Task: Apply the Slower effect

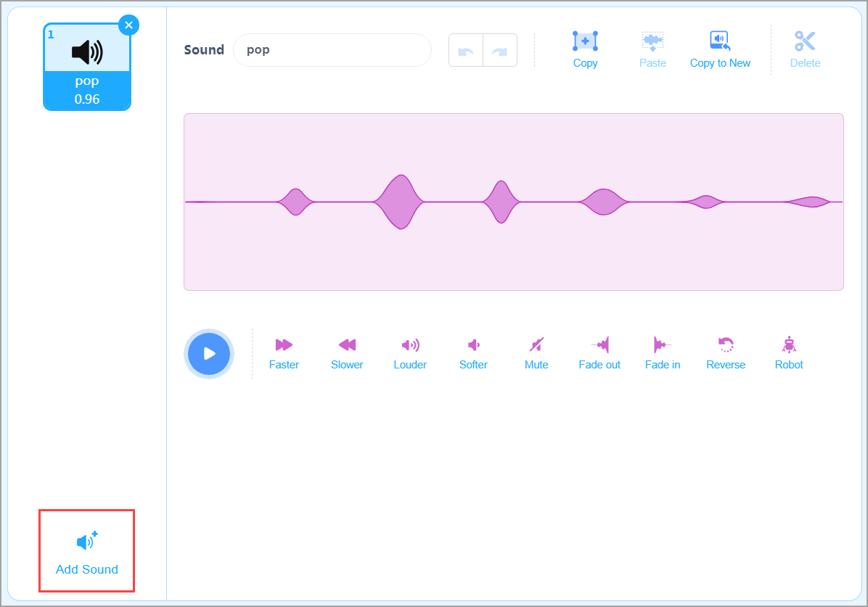Action: coord(346,353)
